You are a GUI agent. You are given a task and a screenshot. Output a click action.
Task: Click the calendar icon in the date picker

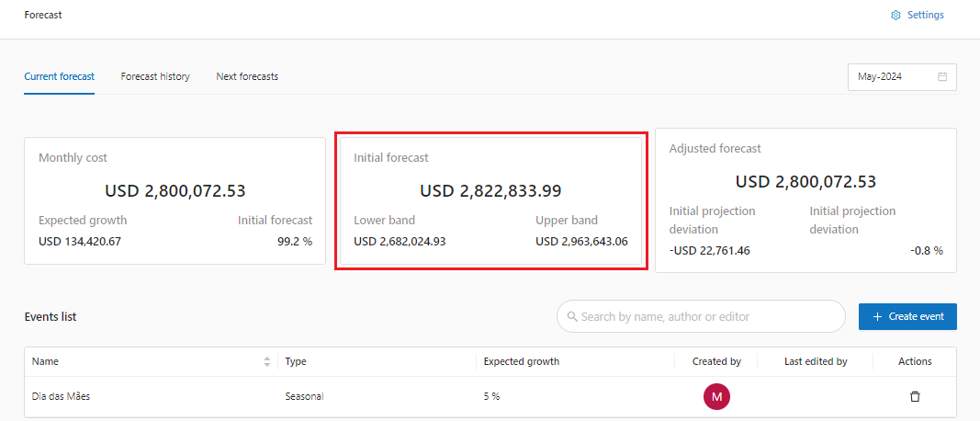(942, 77)
